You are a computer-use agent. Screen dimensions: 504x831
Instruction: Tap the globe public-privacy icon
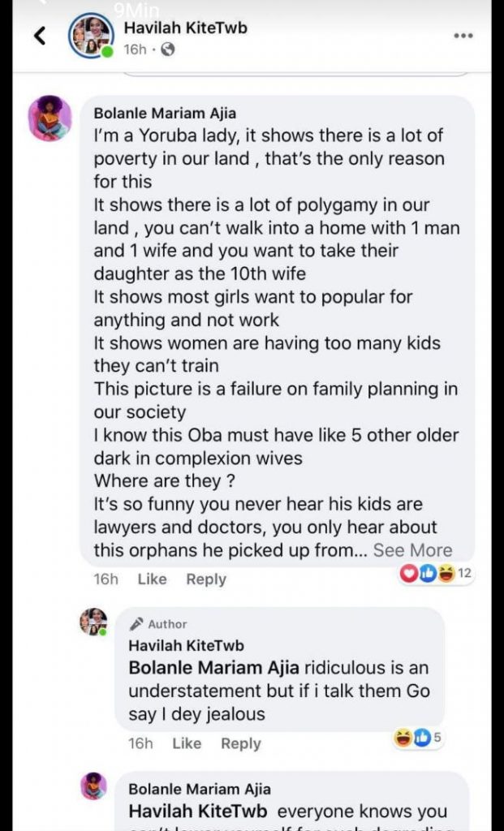coord(168,50)
